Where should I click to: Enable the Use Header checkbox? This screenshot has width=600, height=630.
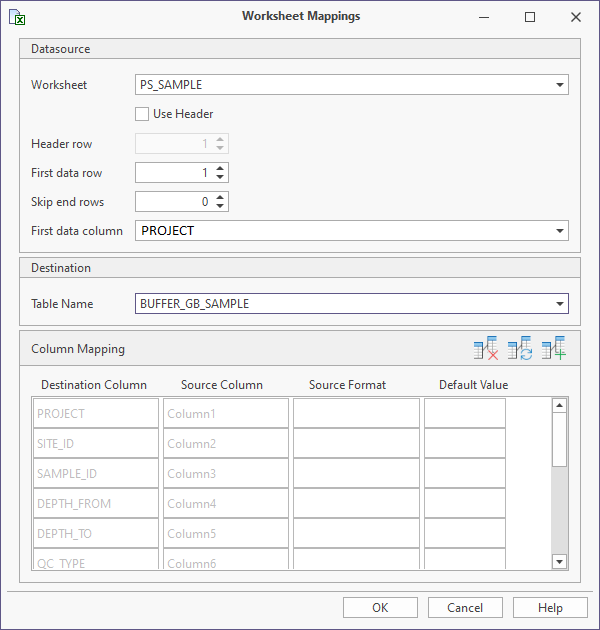click(x=142, y=114)
